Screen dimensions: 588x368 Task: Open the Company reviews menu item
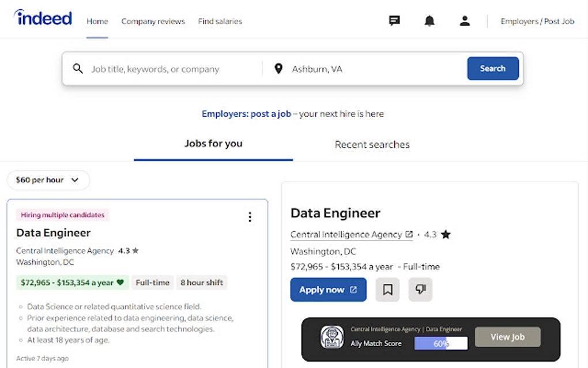153,21
